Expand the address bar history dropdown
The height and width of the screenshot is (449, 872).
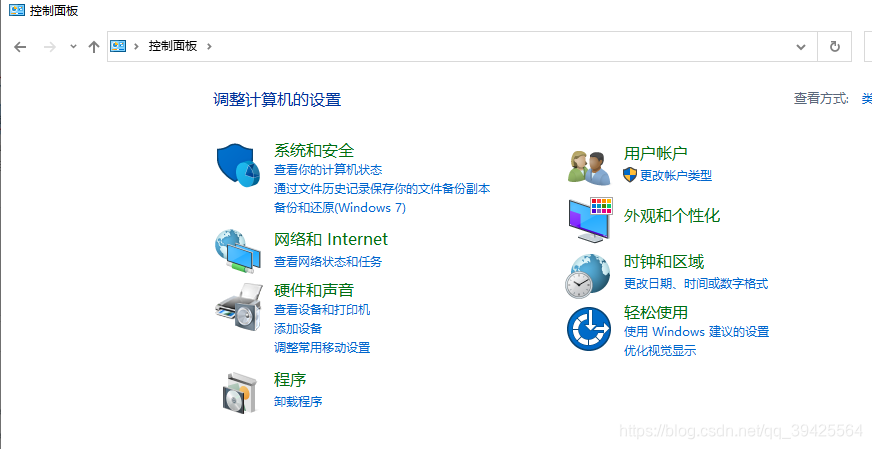pos(801,47)
